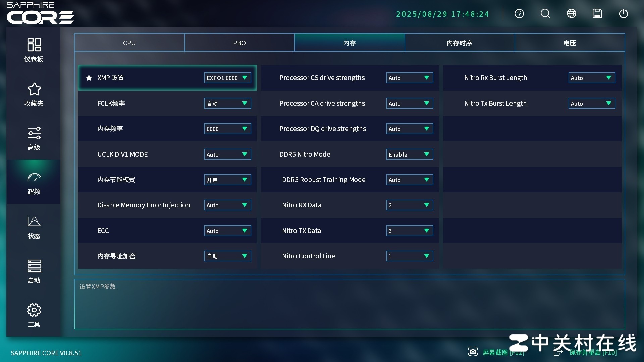Open the XMP 设置 EXPO1 6000 dropdown
This screenshot has width=644, height=362.
(227, 78)
